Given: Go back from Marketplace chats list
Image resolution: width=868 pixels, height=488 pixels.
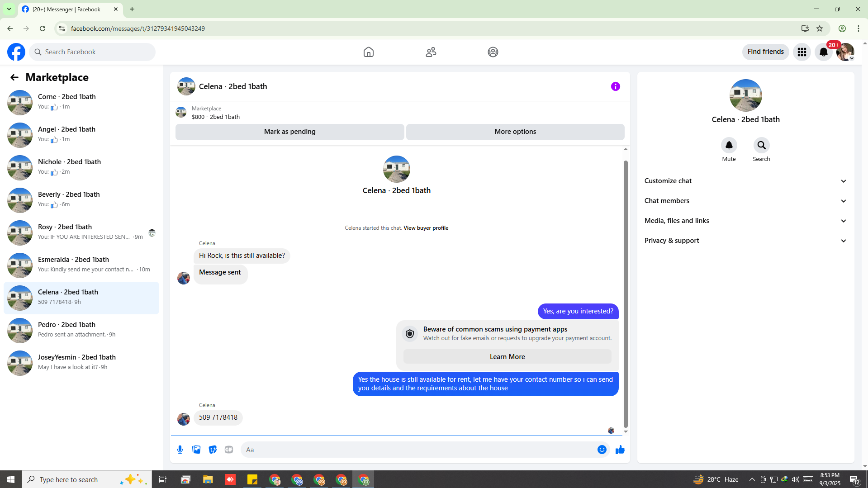Looking at the screenshot, I should [x=14, y=77].
